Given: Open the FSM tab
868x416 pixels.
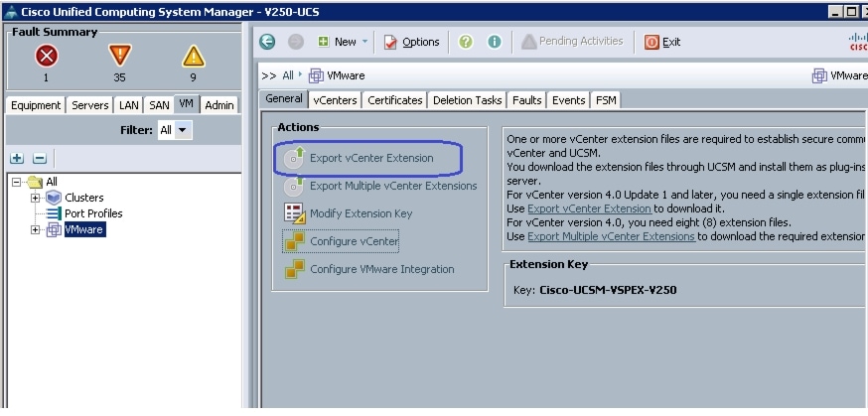Looking at the screenshot, I should click(606, 100).
